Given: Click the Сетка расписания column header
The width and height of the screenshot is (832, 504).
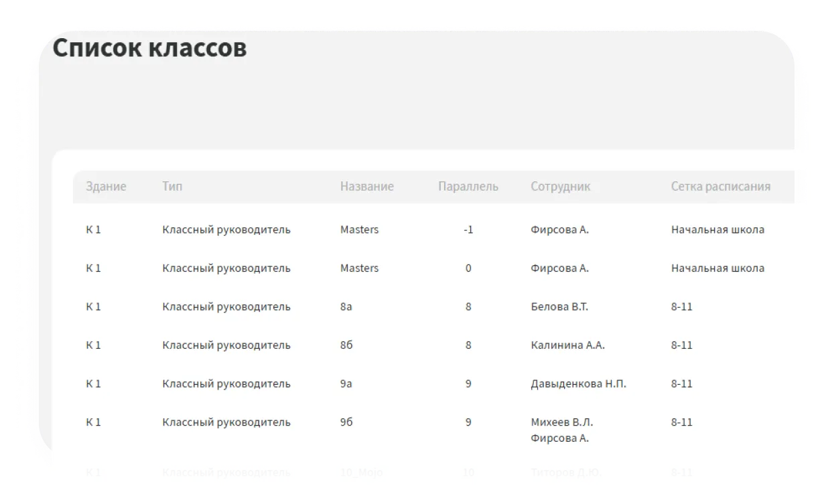Looking at the screenshot, I should (720, 187).
